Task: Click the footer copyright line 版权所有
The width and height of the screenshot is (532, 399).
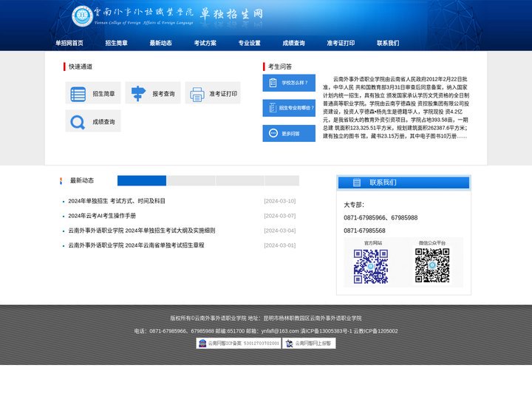Action: pyautogui.click(x=266, y=318)
